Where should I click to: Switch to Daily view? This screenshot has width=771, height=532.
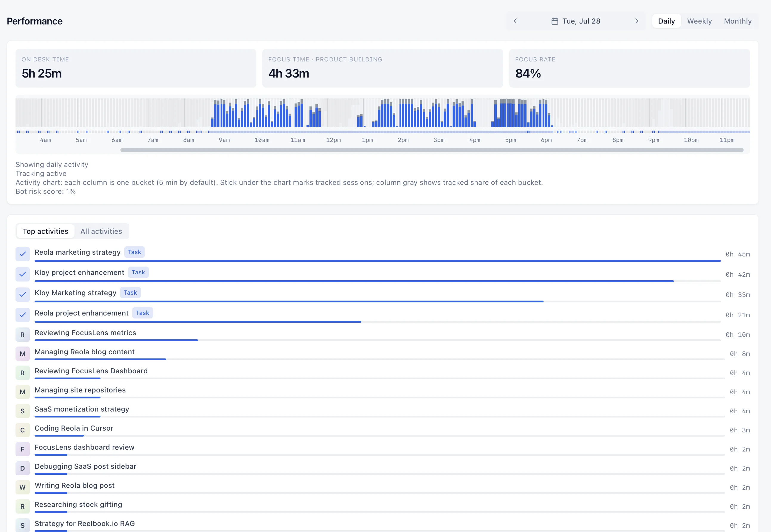pyautogui.click(x=666, y=21)
